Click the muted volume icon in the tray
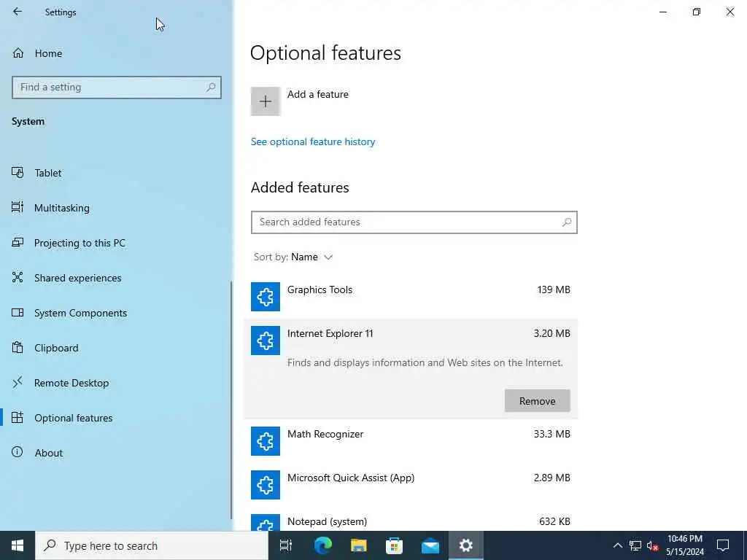The image size is (747, 560). point(652,545)
